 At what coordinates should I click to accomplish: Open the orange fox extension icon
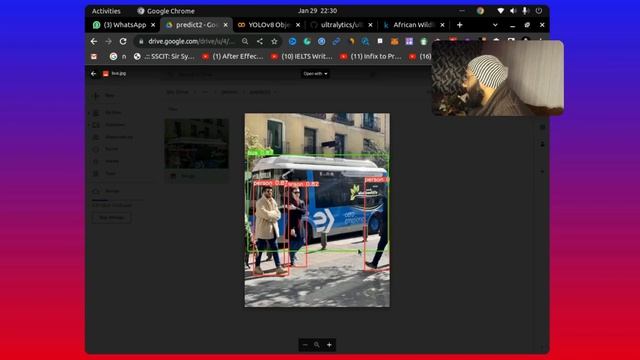[394, 41]
